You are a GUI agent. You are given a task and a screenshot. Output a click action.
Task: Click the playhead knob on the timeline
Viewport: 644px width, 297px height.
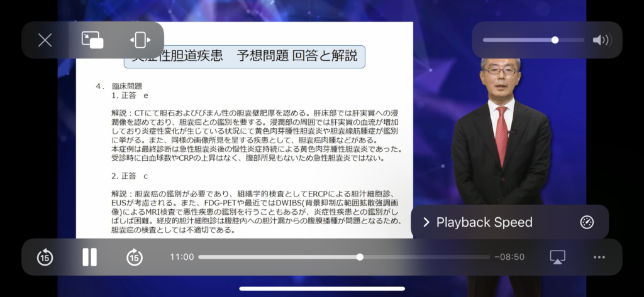coord(360,257)
